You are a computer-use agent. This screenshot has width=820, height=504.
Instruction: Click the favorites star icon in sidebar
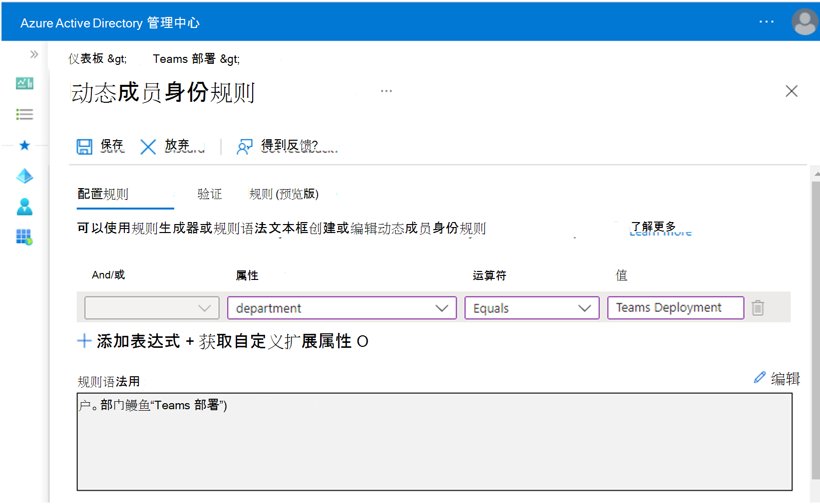point(24,145)
